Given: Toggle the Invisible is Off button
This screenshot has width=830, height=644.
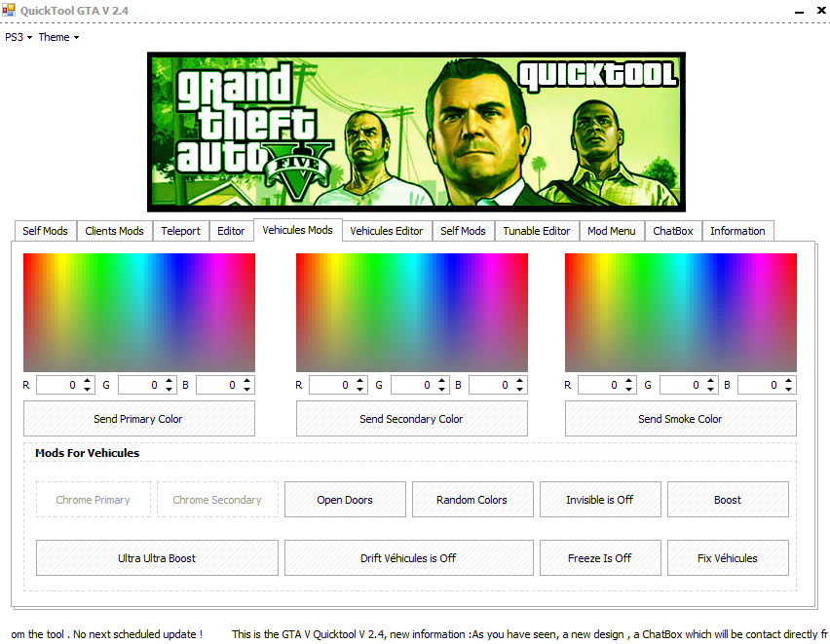Looking at the screenshot, I should 600,500.
